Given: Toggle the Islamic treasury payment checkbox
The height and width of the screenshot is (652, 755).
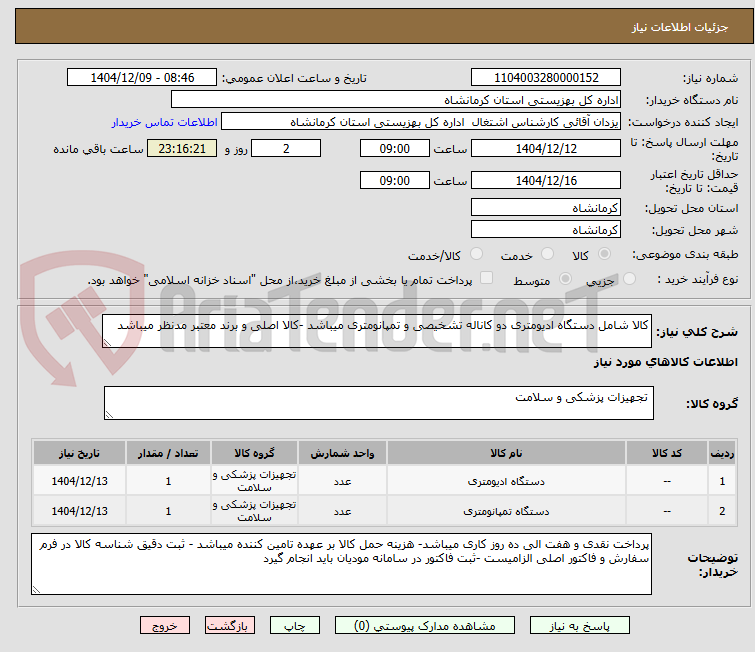Looking at the screenshot, I should pyautogui.click(x=487, y=278).
